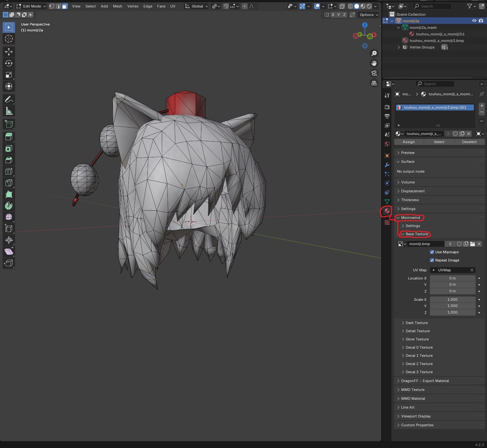This screenshot has height=448, width=487.
Task: Open the Edit Mode dropdown
Action: point(31,6)
